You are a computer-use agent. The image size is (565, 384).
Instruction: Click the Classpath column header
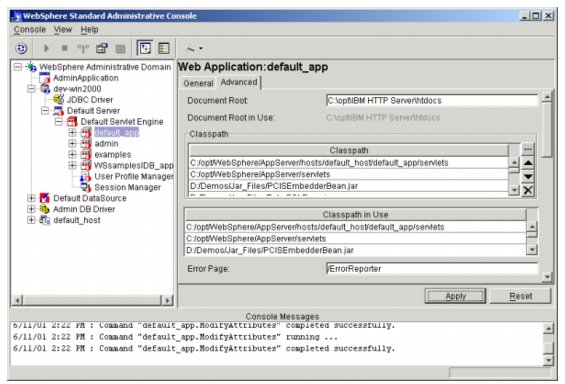[x=348, y=151]
